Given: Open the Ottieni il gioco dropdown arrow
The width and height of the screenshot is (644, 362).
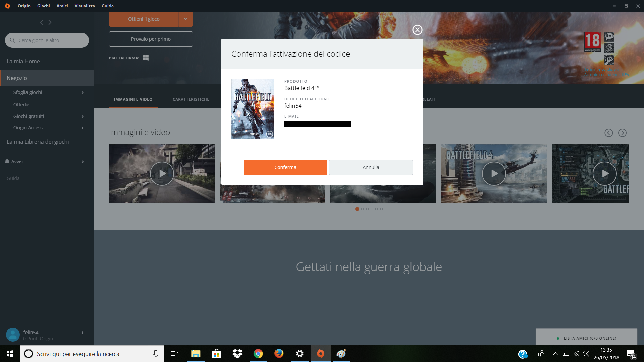Looking at the screenshot, I should [x=185, y=19].
